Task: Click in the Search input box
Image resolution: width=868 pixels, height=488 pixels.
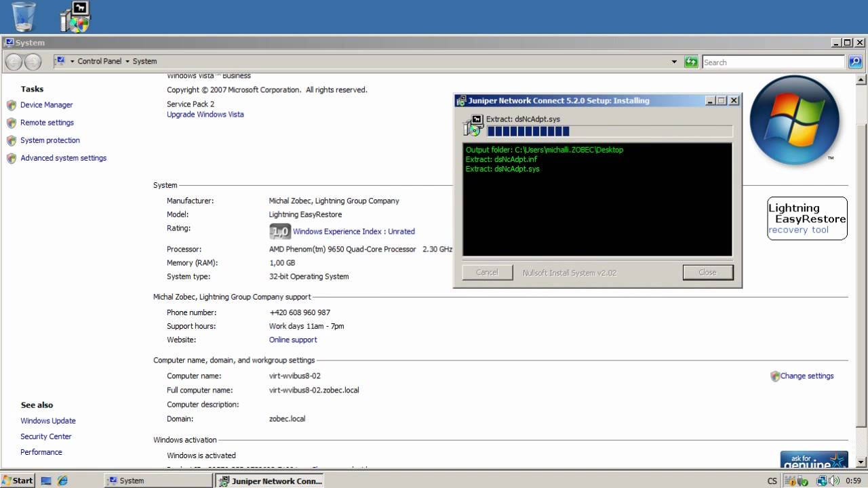Action: 774,62
